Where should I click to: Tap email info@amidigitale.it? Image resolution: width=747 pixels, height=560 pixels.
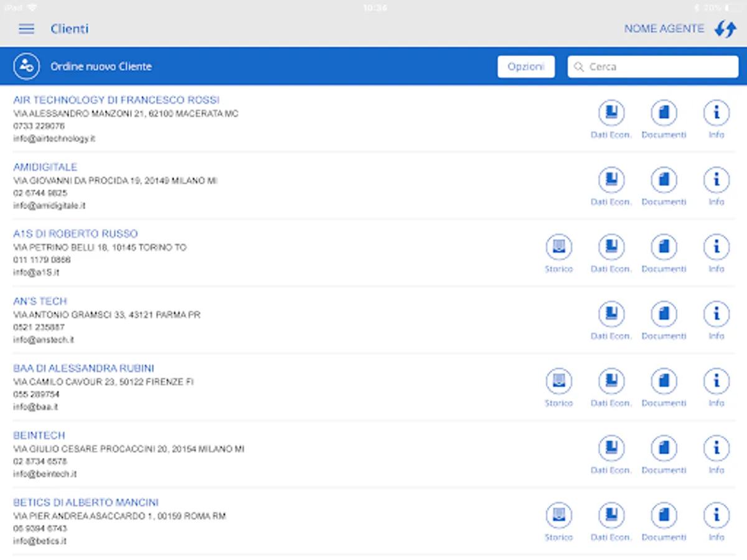(49, 206)
